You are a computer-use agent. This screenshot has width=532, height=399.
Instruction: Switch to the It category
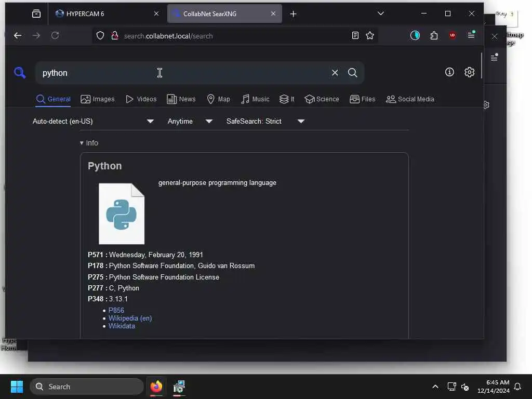[x=287, y=99]
